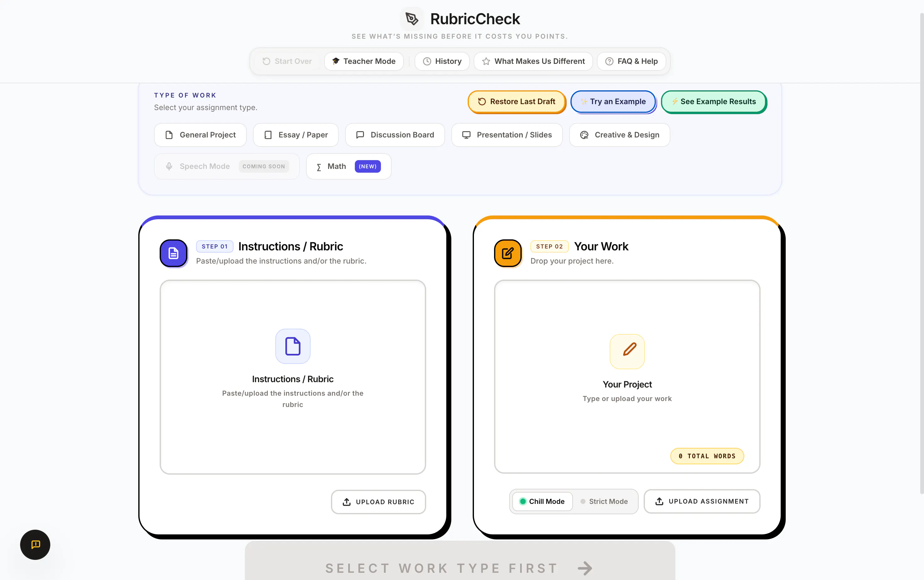Select Presentation / Slides work type

507,135
